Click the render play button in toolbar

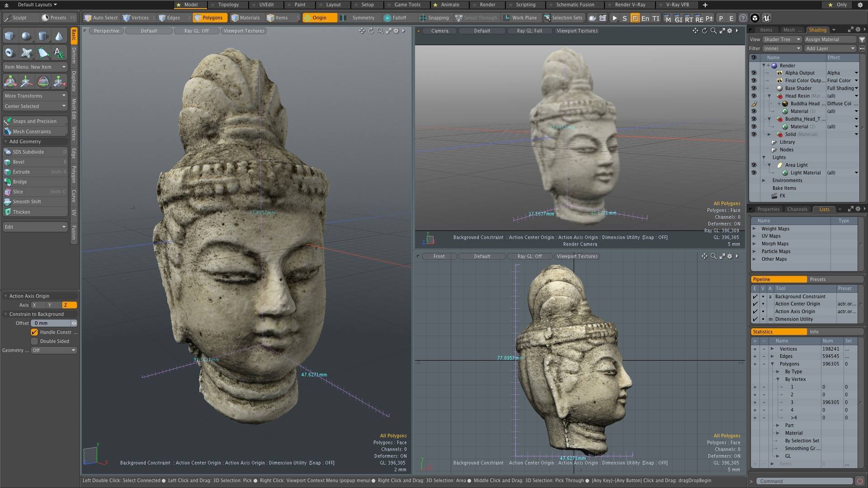(x=614, y=18)
